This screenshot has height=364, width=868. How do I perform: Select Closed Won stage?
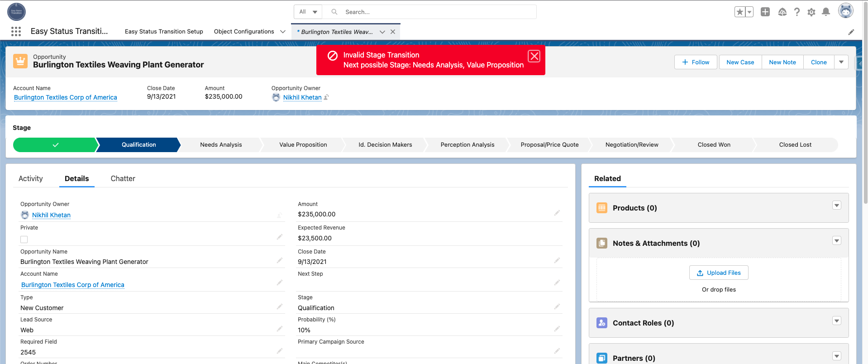tap(714, 145)
